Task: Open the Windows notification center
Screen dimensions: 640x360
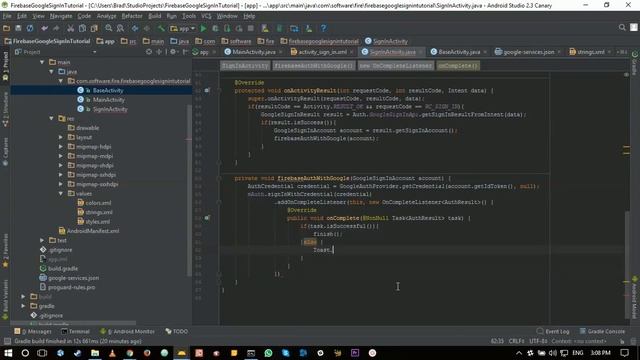Action: click(624, 353)
